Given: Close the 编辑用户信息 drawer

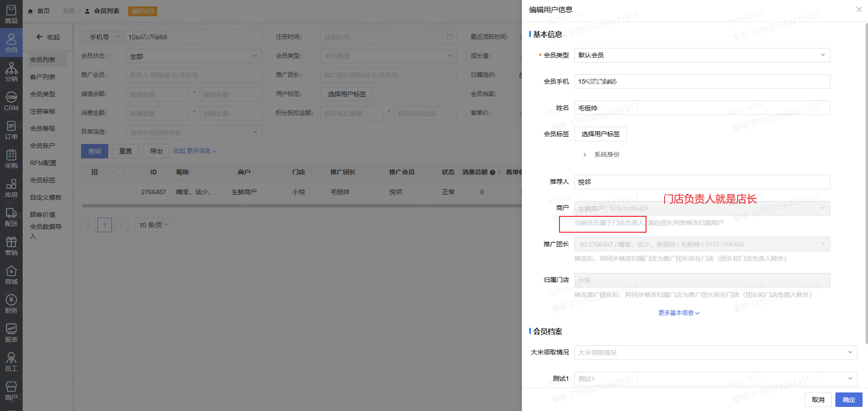Looking at the screenshot, I should tap(858, 10).
